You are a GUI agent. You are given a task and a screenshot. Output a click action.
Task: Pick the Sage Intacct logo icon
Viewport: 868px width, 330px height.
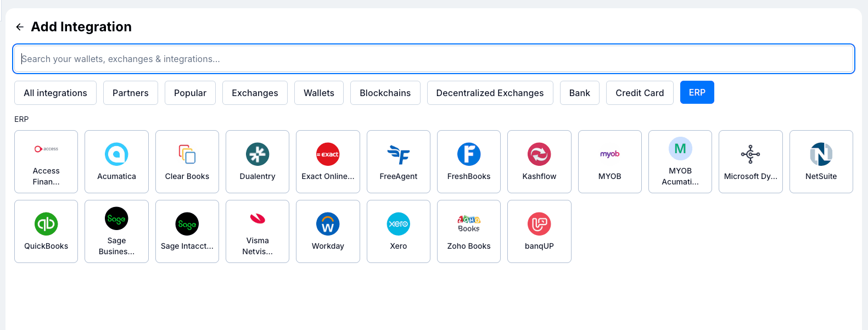[187, 224]
